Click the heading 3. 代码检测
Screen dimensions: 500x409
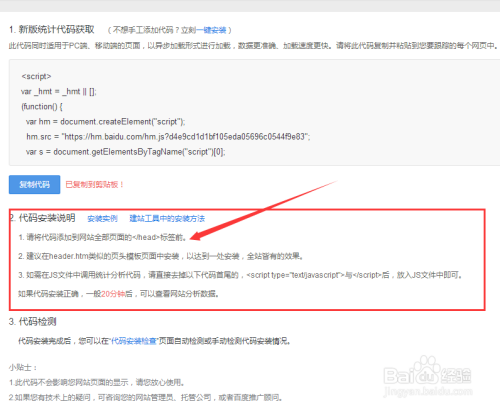pos(33,322)
